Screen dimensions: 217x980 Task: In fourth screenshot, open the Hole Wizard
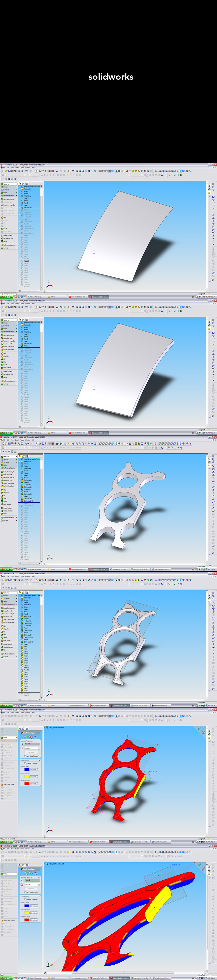coord(6,640)
